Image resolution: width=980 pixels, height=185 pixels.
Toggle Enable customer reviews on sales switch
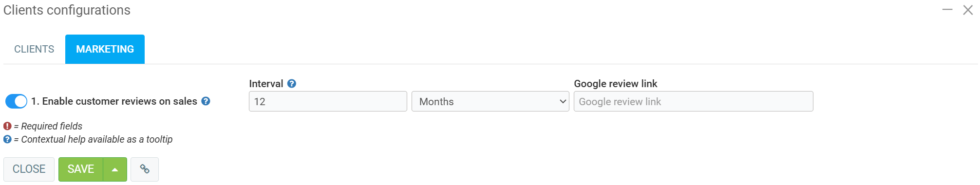tap(16, 101)
